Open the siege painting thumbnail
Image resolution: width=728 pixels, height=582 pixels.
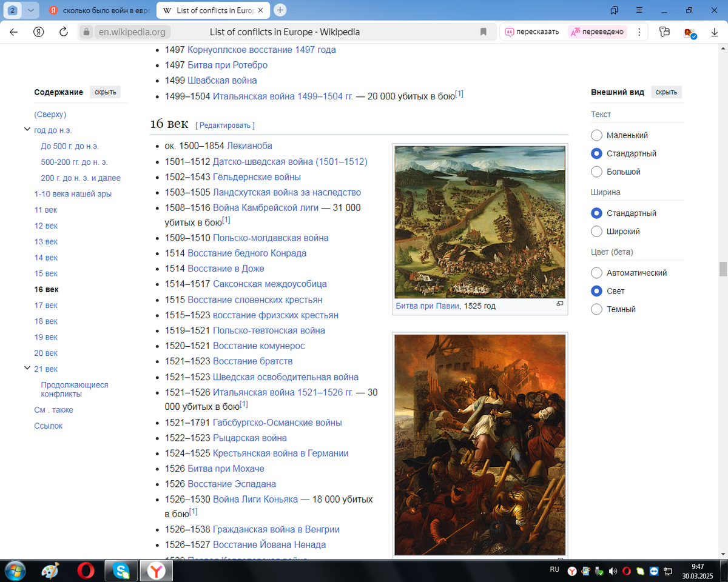[x=480, y=445]
